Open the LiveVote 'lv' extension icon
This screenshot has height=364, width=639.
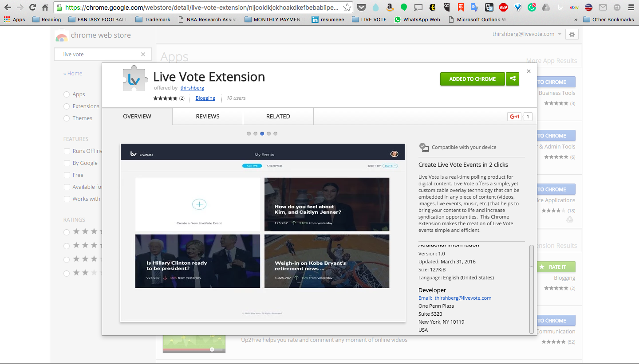[560, 7]
